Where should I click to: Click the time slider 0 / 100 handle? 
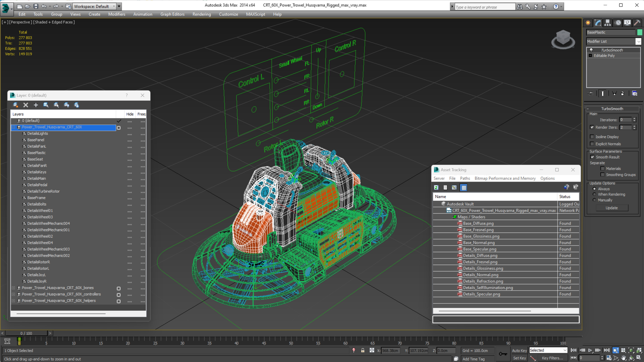point(26,333)
